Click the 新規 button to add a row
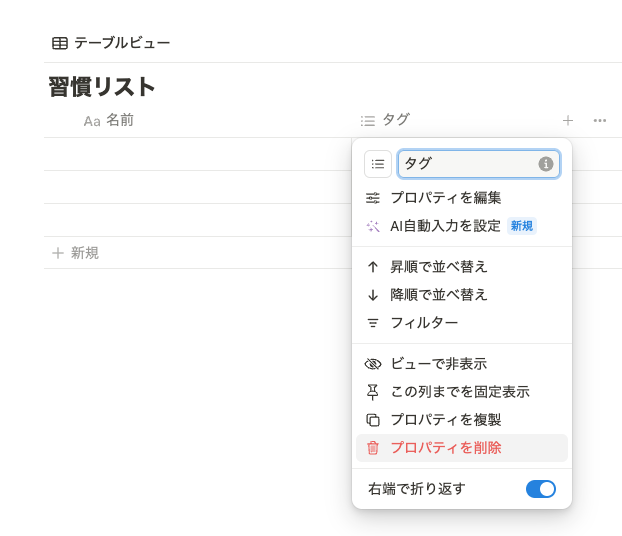 [76, 253]
